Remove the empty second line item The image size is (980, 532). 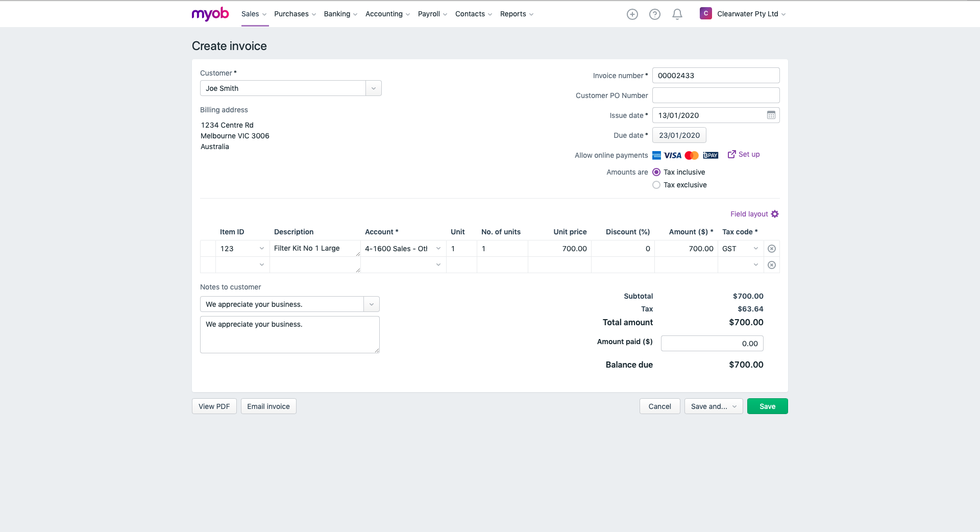771,265
